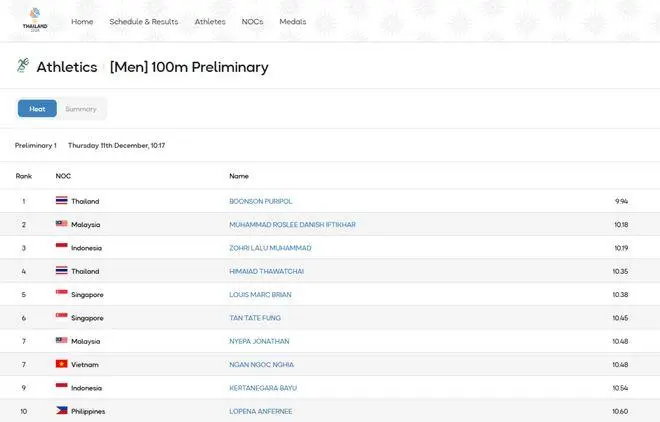Go to the Athletes section
Viewport: 660px width, 422px height.
[210, 21]
